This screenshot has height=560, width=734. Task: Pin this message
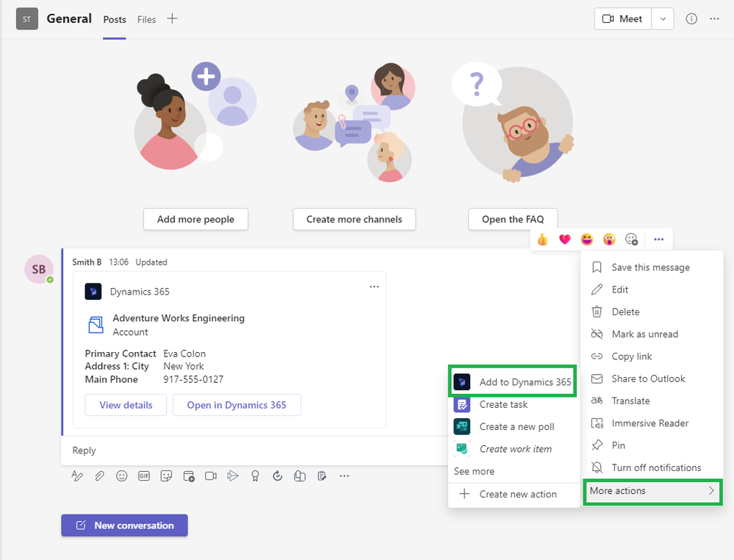coord(652,446)
